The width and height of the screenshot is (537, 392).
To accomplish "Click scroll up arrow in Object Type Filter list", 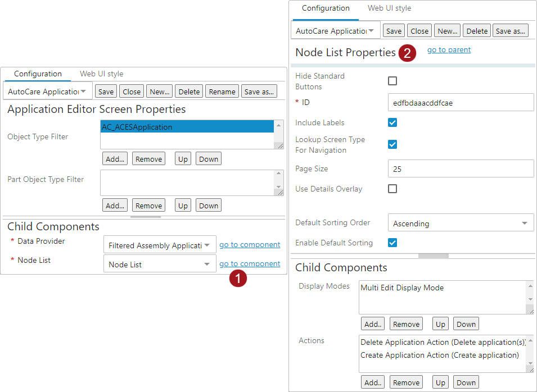I will pos(279,125).
